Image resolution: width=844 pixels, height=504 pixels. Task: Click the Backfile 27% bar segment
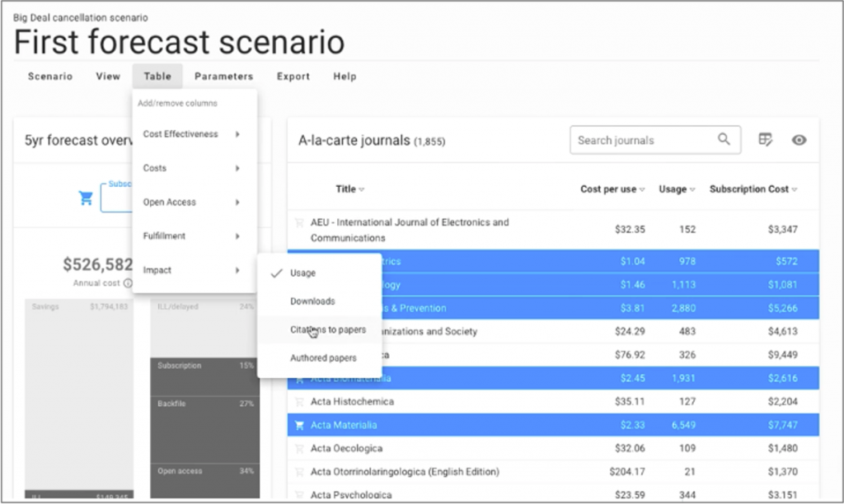pyautogui.click(x=205, y=429)
